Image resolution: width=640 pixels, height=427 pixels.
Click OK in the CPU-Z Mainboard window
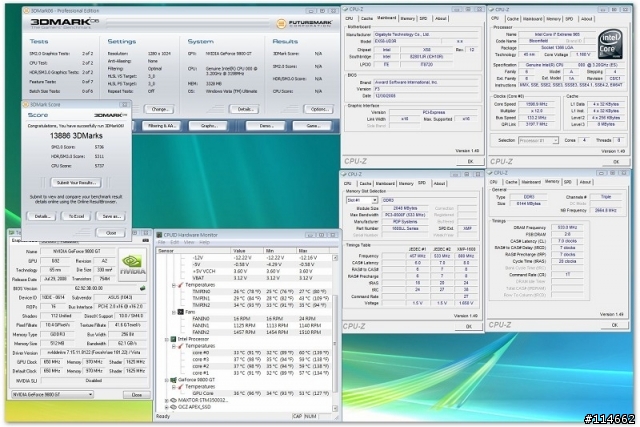[x=470, y=162]
